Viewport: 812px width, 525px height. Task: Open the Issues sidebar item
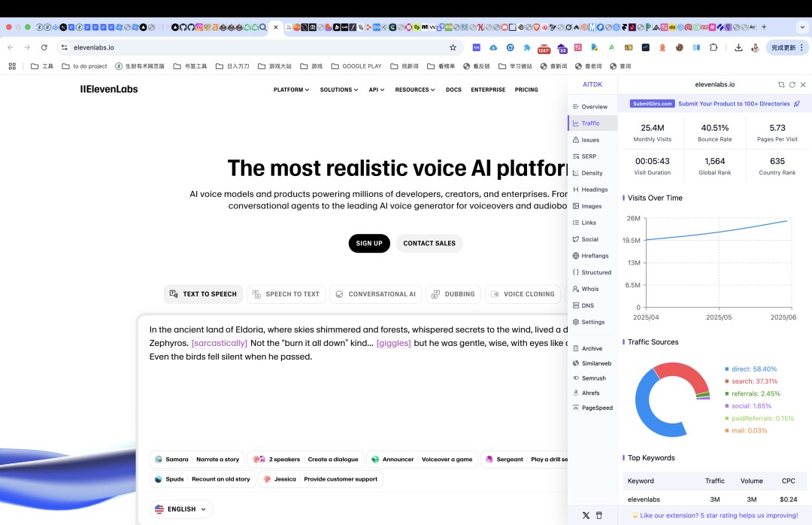tap(592, 140)
